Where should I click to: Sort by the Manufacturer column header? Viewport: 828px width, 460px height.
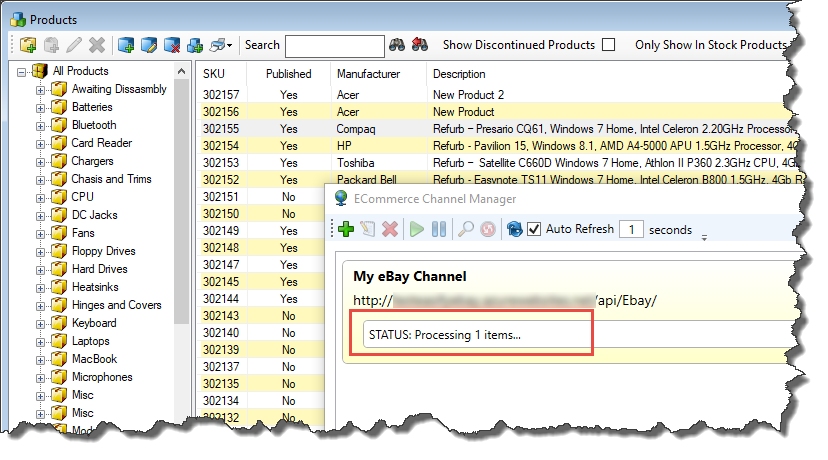(x=368, y=74)
